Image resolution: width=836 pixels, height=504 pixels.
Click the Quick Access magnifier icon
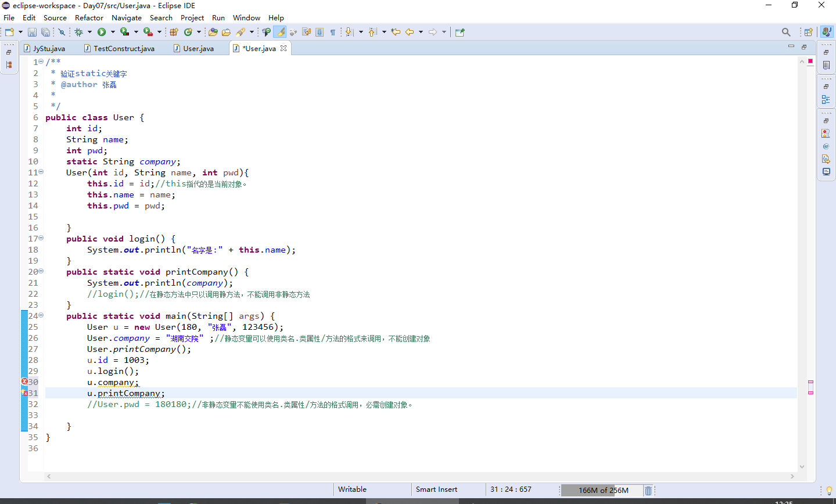pos(786,32)
